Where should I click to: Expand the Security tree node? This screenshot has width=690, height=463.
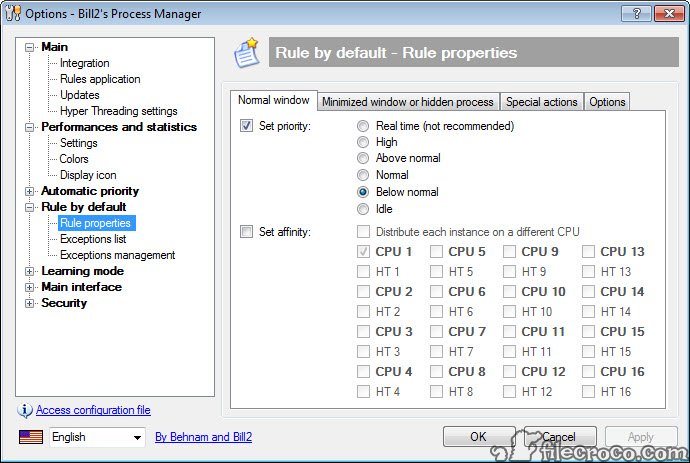tap(29, 303)
